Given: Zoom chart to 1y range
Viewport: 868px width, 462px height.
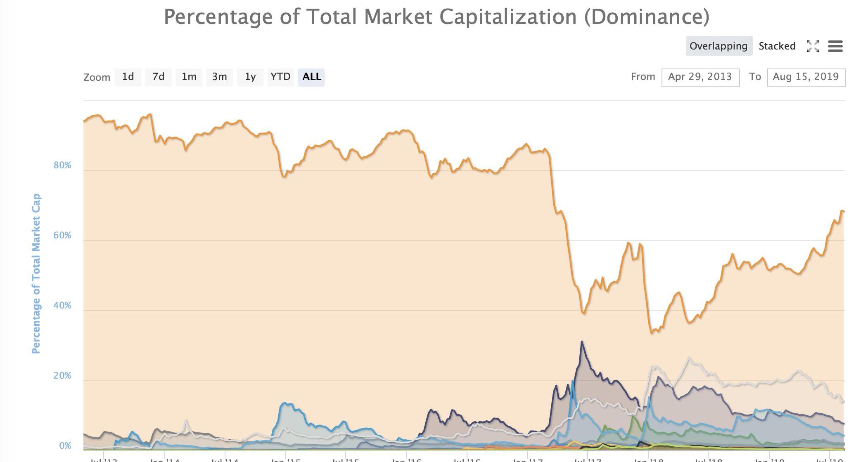Looking at the screenshot, I should [x=250, y=77].
